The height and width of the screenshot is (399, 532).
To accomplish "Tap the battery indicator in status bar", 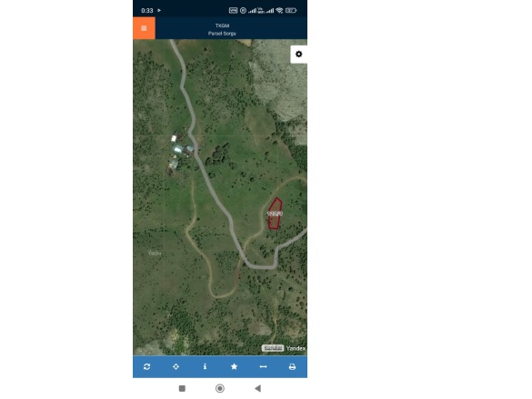I will pyautogui.click(x=291, y=11).
